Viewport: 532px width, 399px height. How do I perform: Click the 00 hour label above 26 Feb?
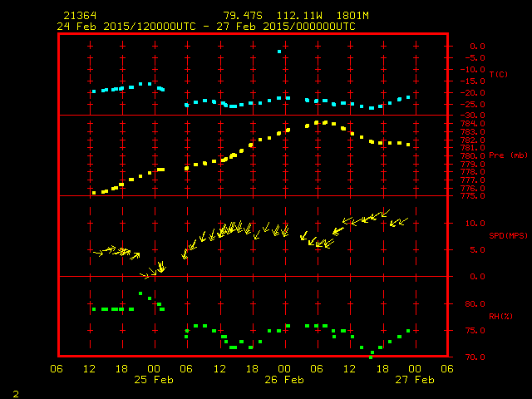tap(284, 368)
